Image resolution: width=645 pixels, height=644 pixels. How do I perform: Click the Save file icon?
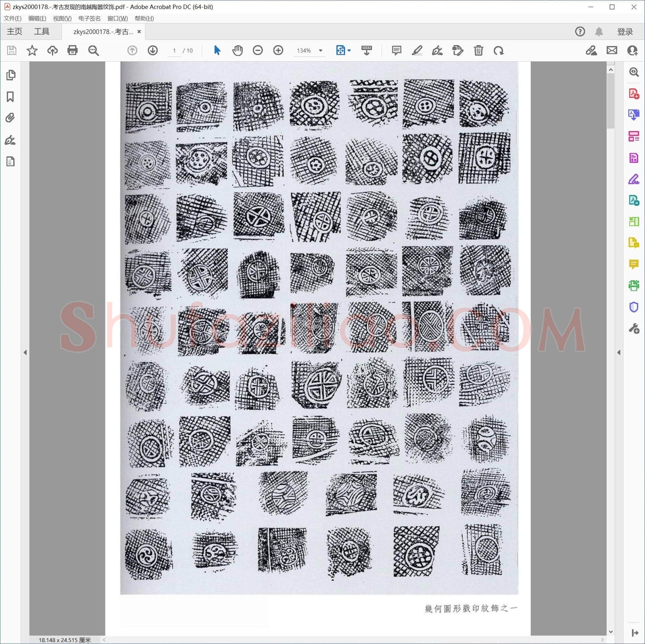(12, 50)
